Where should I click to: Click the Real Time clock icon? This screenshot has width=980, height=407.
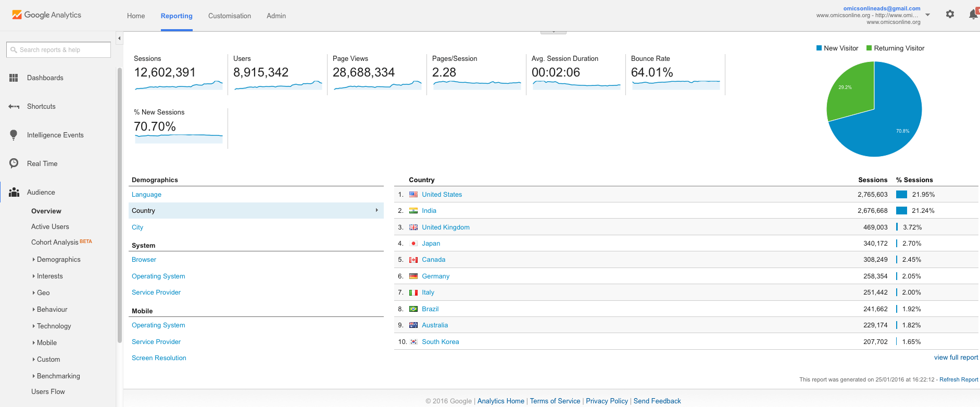pyautogui.click(x=14, y=163)
